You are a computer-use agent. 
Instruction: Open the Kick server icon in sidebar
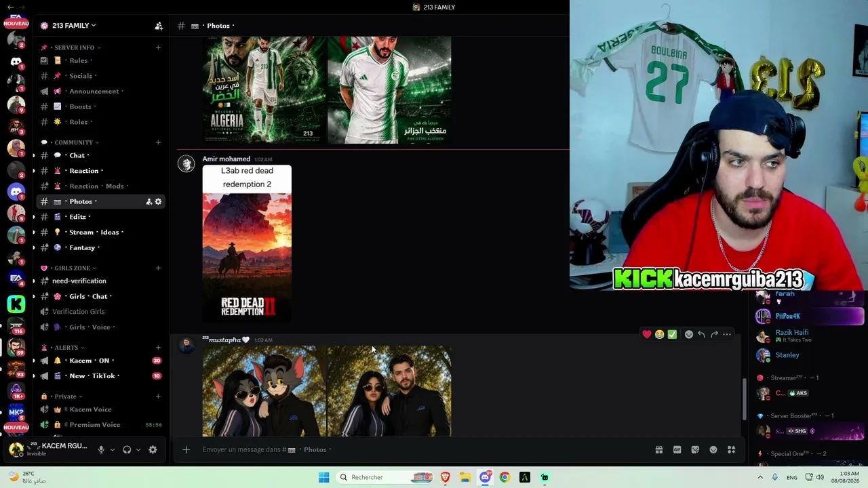click(16, 304)
